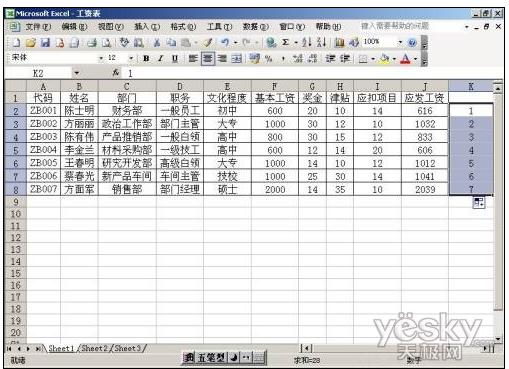The image size is (509, 369).
Task: Select the Format Painter brush
Action: [208, 43]
